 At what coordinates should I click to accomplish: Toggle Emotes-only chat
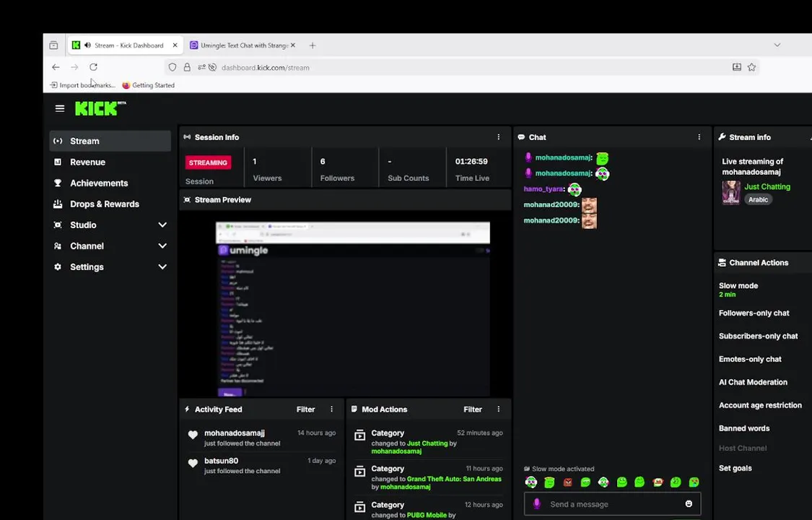pos(750,359)
